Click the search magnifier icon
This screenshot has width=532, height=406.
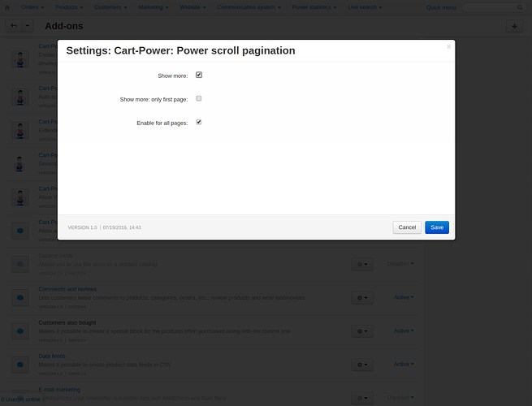(520, 7)
